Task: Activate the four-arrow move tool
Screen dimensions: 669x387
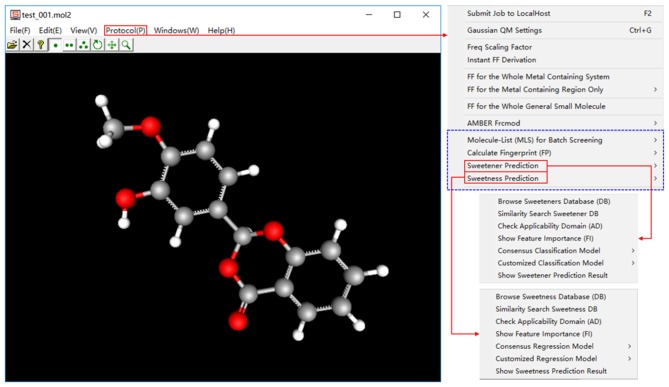Action: point(112,45)
